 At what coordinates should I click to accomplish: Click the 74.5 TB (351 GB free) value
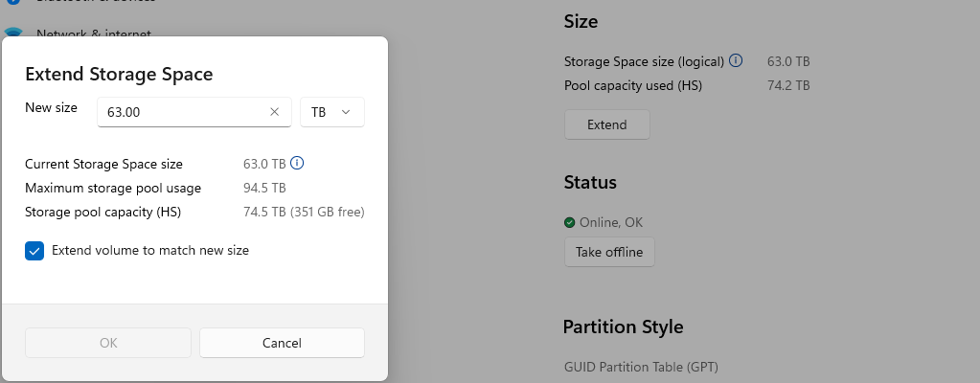[x=304, y=212]
